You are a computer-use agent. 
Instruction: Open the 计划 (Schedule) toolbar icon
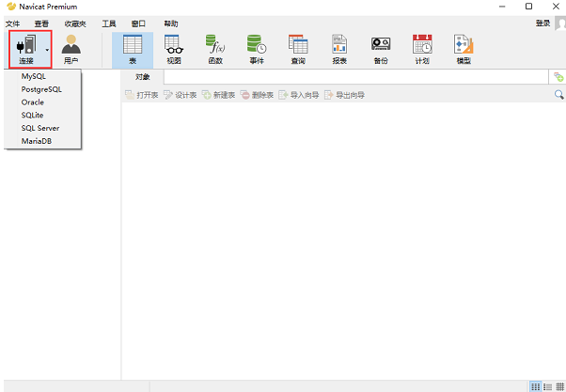(422, 47)
